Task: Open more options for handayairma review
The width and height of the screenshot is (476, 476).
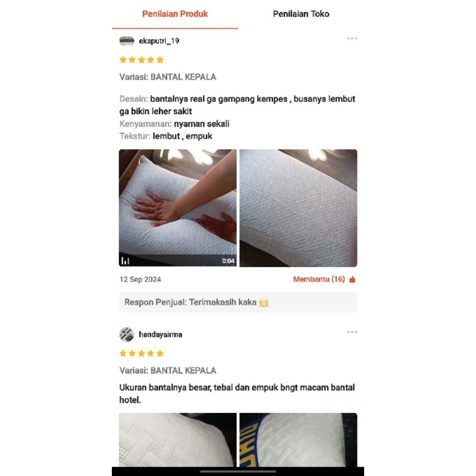Action: point(352,332)
